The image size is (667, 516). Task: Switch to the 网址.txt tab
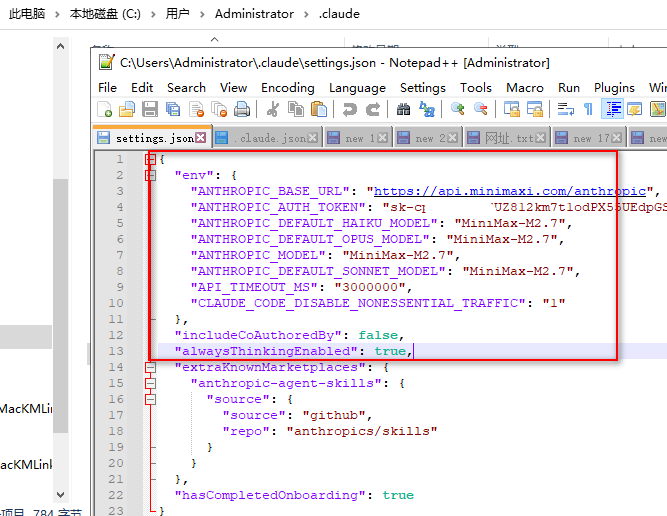click(x=507, y=138)
